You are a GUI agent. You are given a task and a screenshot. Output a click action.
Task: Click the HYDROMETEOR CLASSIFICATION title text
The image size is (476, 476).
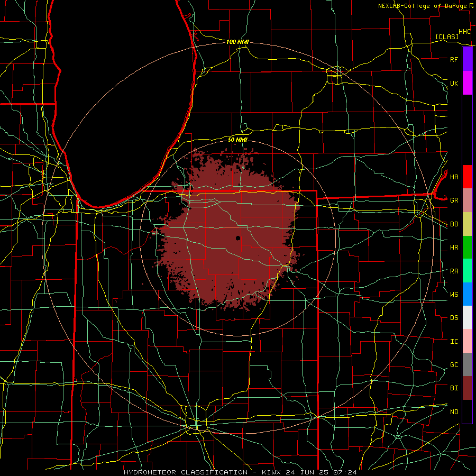tap(186, 472)
